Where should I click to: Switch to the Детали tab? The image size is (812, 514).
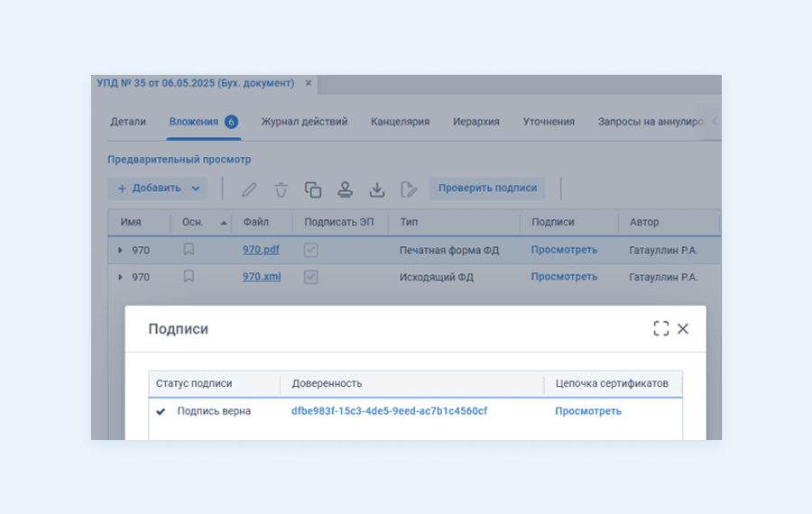click(x=128, y=122)
